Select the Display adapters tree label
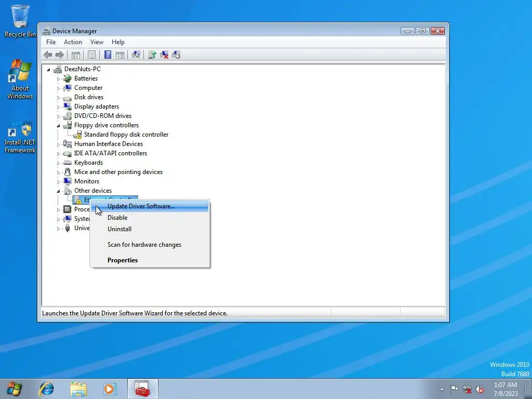 96,107
